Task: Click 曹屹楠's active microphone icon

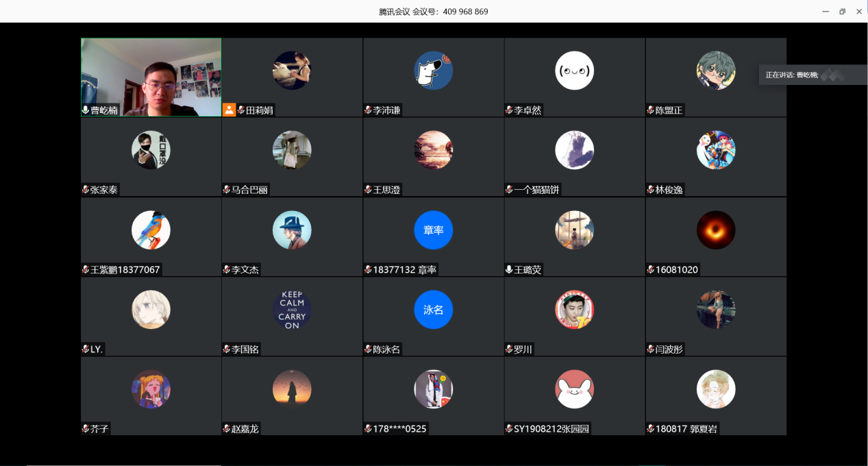Action: click(x=86, y=110)
